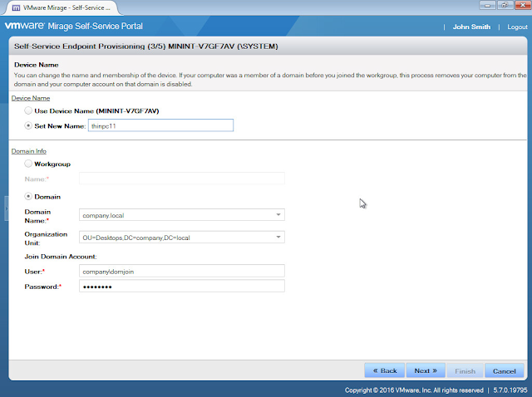Open the Organization Unit dropdown
532x397 pixels.
point(181,238)
